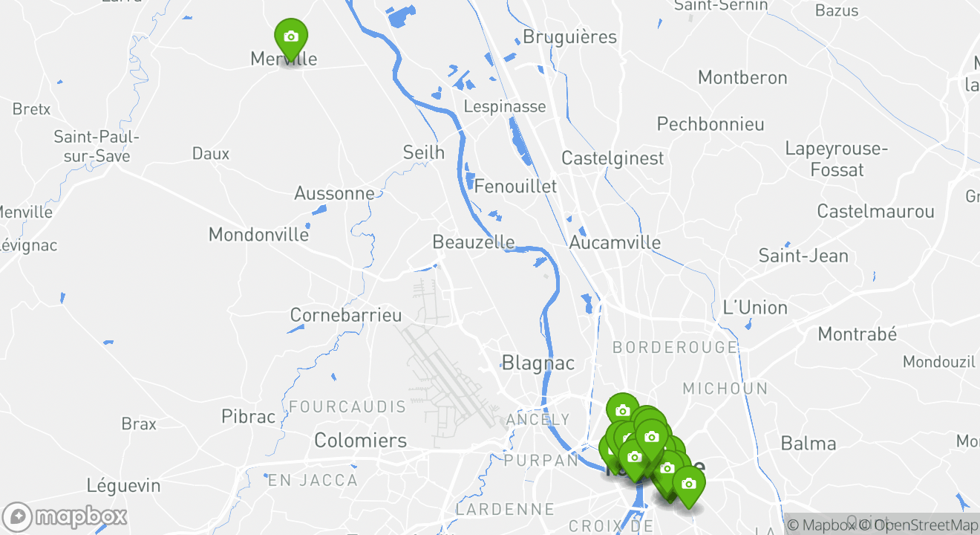The height and width of the screenshot is (535, 980).
Task: Open the © Mapbox attribution link
Action: (823, 525)
